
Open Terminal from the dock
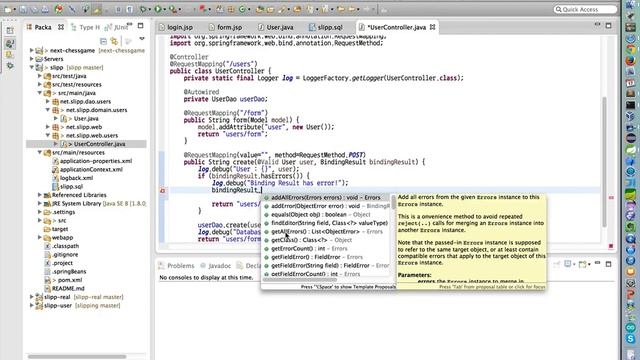point(631,105)
